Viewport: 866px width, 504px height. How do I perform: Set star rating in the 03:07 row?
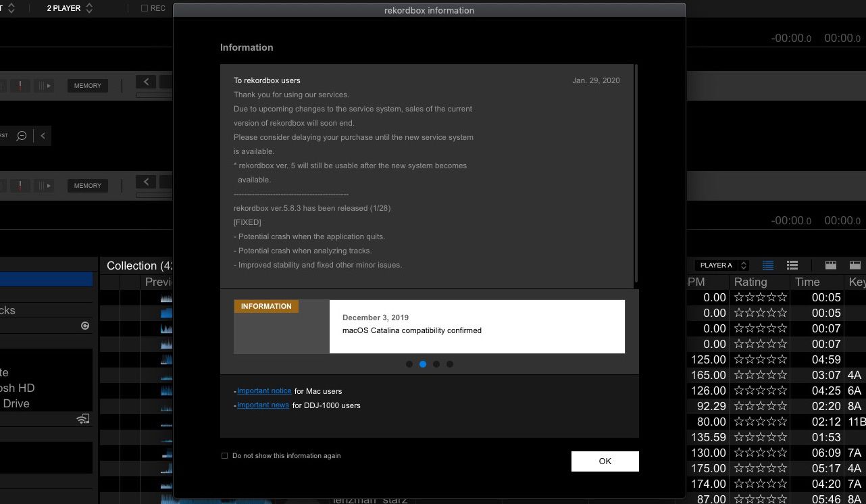coord(761,375)
